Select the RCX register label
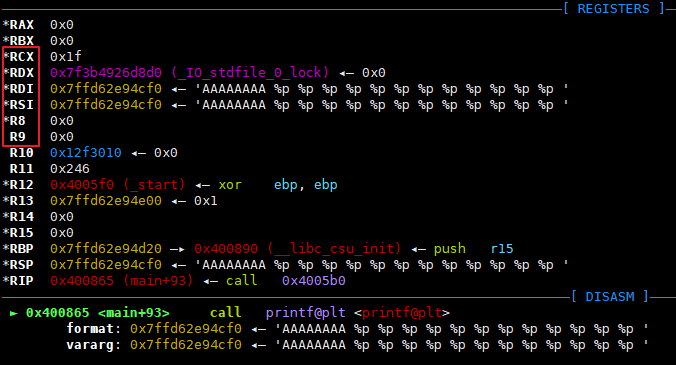The height and width of the screenshot is (365, 676). coord(22,56)
